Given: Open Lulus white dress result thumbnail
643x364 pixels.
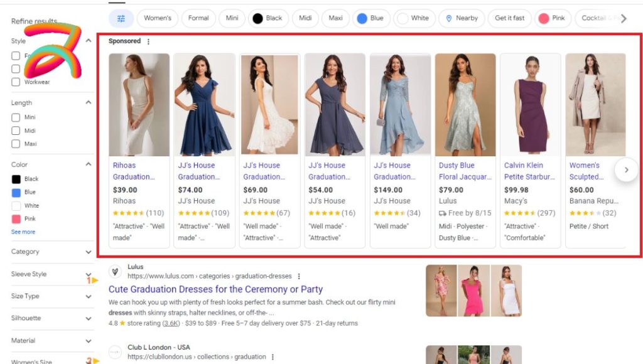Looking at the screenshot, I should pos(506,291).
